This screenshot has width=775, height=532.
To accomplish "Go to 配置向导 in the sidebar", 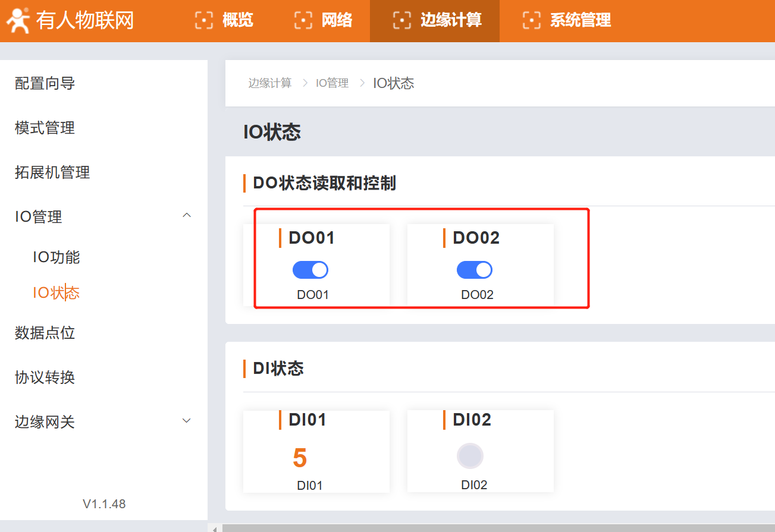I will 45,83.
